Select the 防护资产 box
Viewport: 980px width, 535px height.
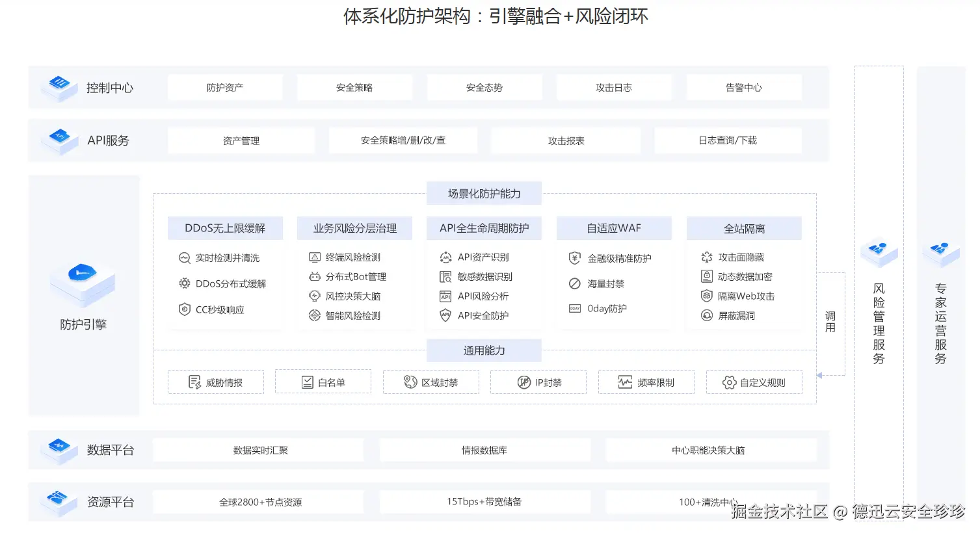tap(225, 87)
